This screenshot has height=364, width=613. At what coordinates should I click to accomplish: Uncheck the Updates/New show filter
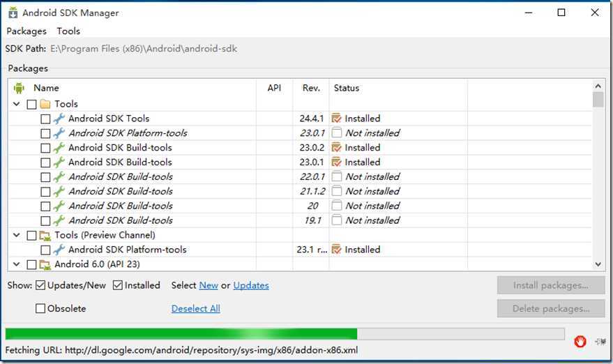point(40,285)
